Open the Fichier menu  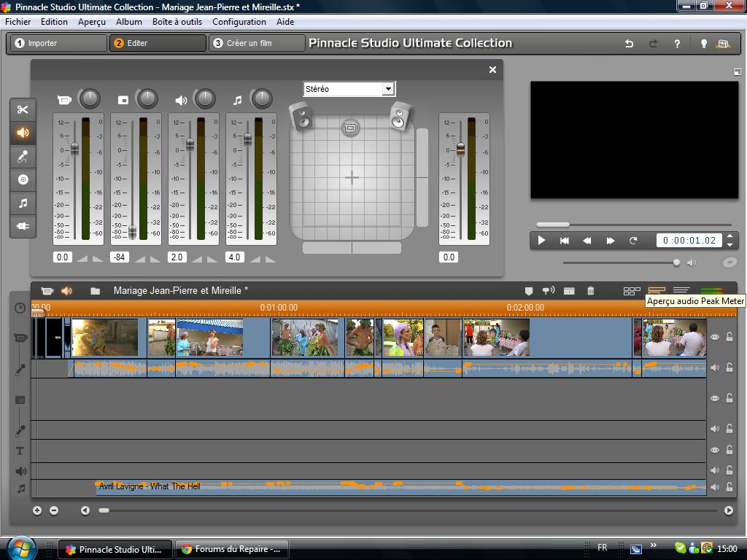point(18,22)
